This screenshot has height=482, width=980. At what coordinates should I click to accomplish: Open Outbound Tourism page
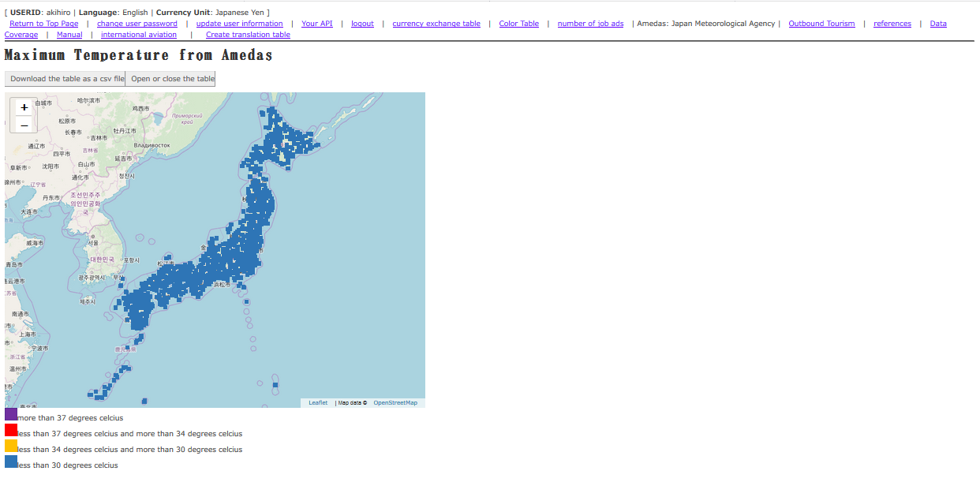821,24
